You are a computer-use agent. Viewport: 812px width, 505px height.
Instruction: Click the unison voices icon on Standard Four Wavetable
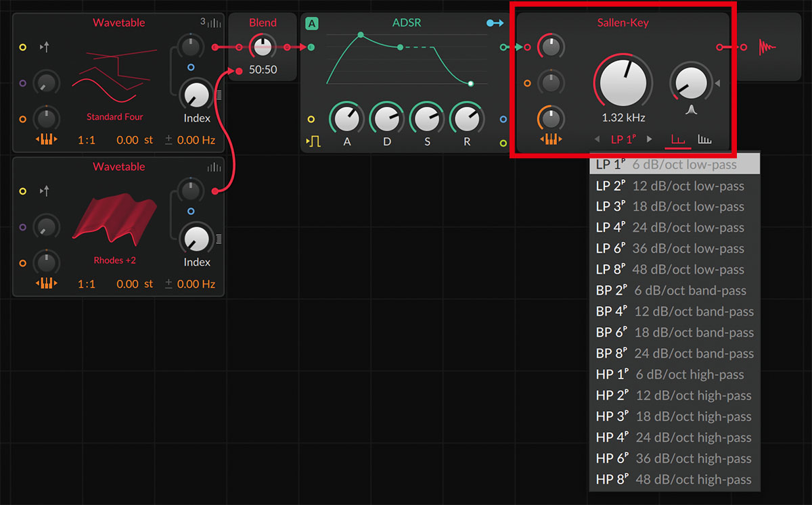[210, 22]
